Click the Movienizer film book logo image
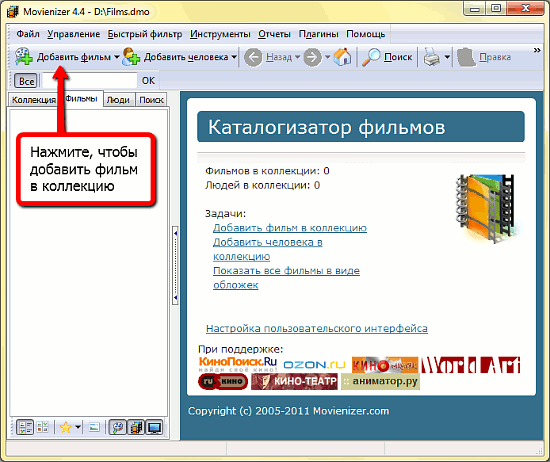 [488, 208]
